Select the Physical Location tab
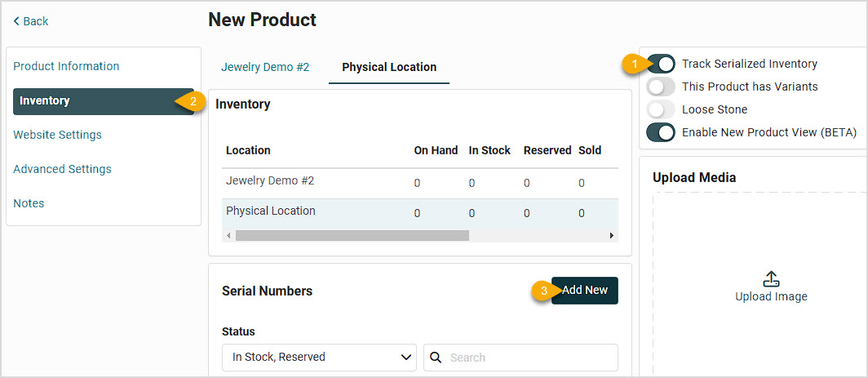868x378 pixels. pyautogui.click(x=389, y=67)
